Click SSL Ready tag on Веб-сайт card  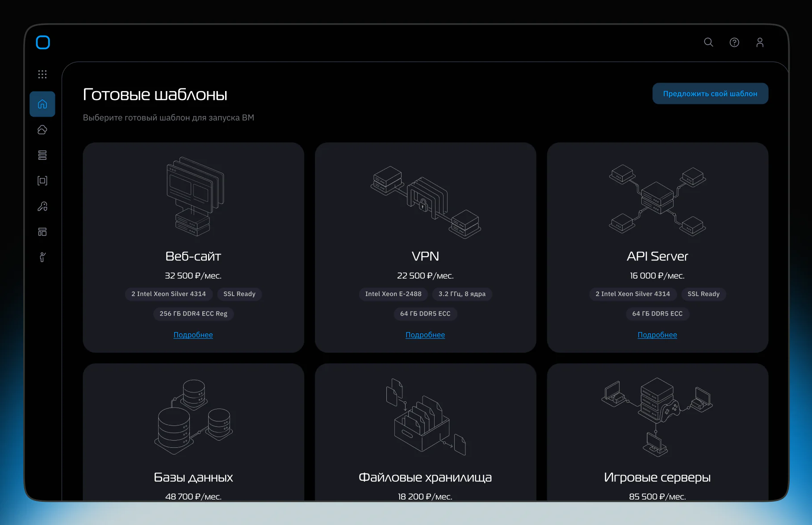click(239, 294)
